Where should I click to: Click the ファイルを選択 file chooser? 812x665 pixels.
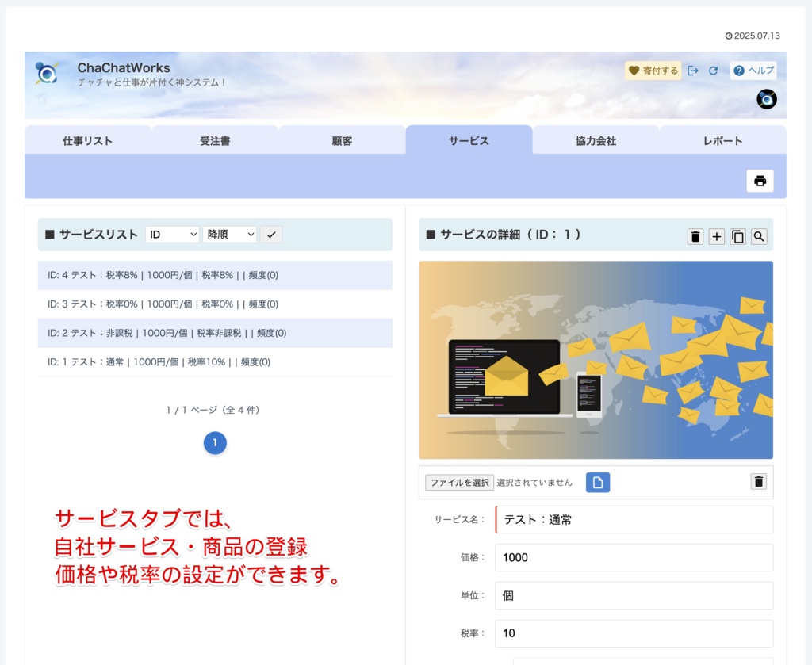point(458,481)
